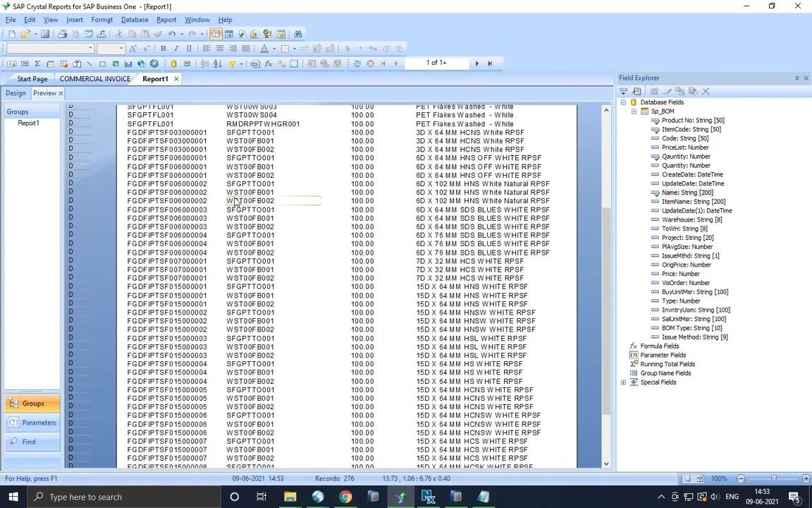
Task: Click the zoom slider handle
Action: (774, 479)
